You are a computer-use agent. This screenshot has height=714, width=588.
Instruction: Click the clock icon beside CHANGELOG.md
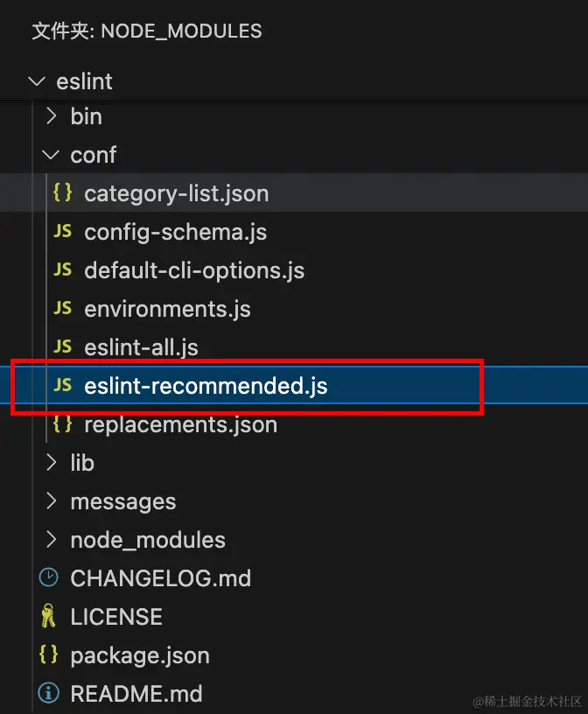[x=49, y=578]
